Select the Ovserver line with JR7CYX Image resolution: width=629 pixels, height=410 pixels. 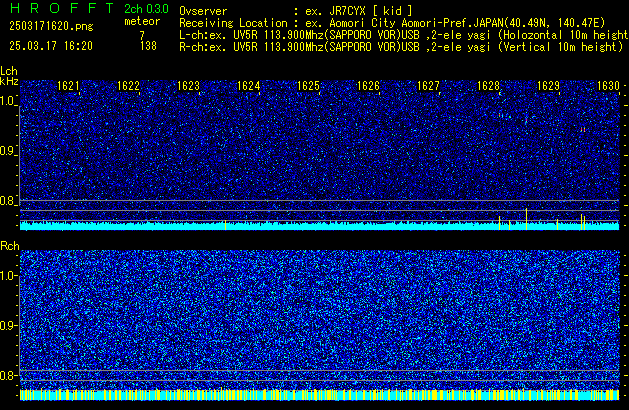pyautogui.click(x=296, y=11)
